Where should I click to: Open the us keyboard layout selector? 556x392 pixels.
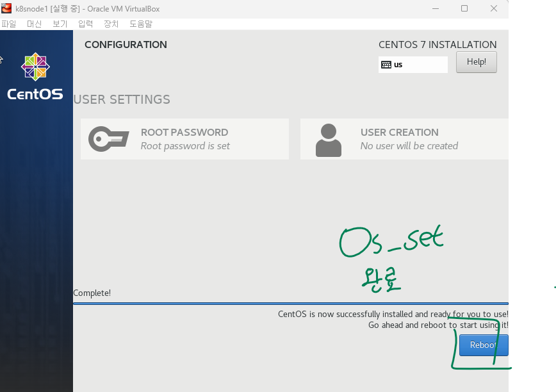(413, 65)
